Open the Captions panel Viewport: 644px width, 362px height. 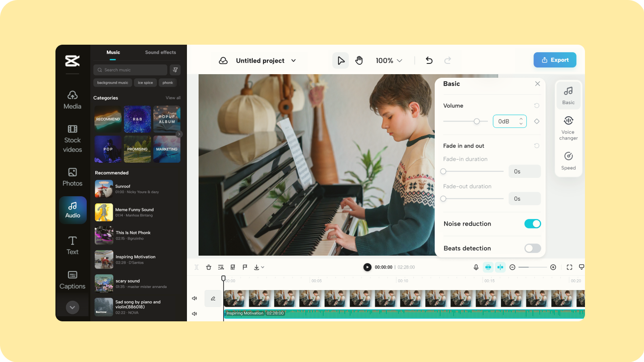click(72, 280)
